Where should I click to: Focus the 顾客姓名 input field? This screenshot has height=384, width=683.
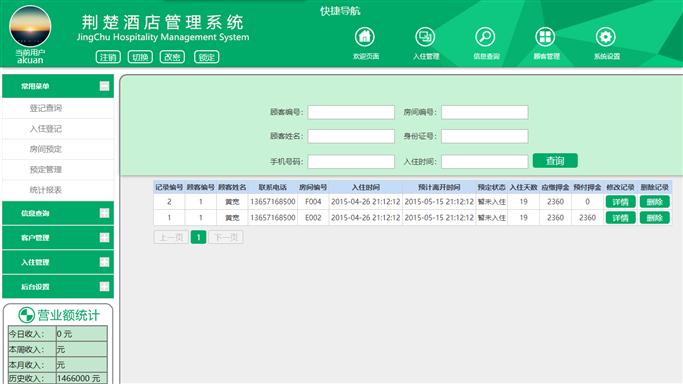click(351, 136)
